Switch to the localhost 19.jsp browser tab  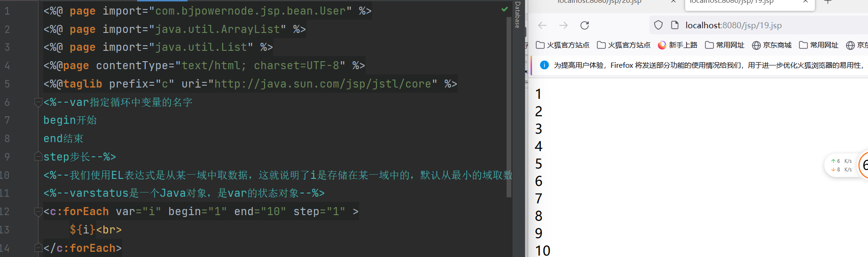(731, 2)
